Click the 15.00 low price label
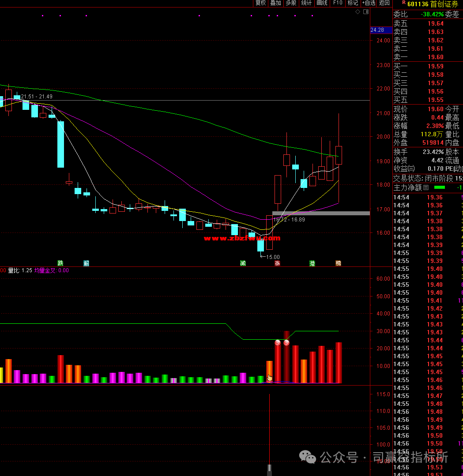 point(272,257)
